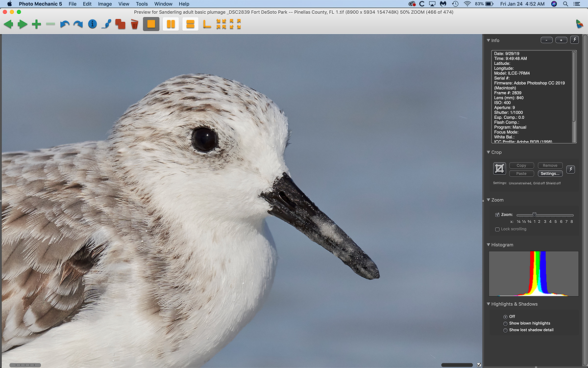Screen dimensions: 588x368
Task: Go to previous photo with left green arrow
Action: click(x=8, y=24)
